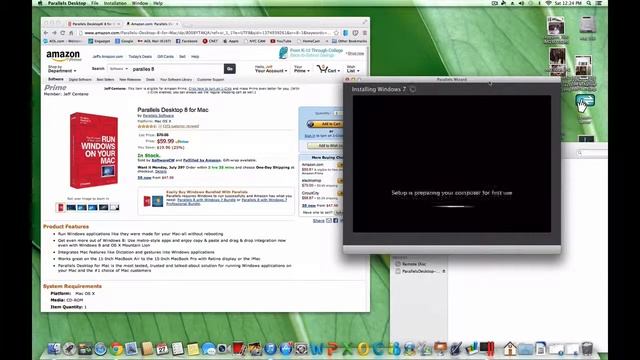Click the browser home button
Screen dimensions: 640x360
click(71, 33)
